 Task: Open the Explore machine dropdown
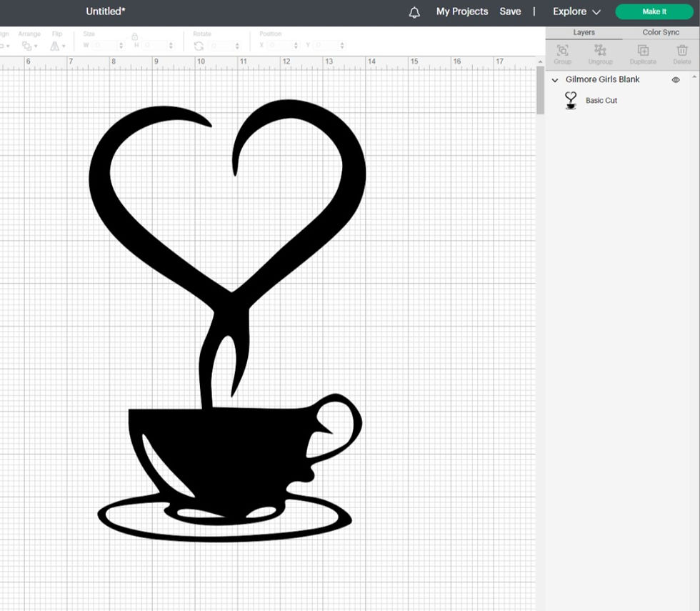(x=576, y=11)
